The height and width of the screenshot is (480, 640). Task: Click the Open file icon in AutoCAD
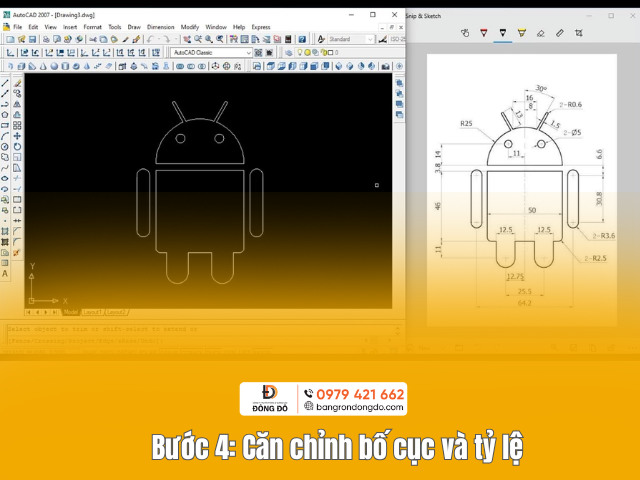tap(22, 39)
